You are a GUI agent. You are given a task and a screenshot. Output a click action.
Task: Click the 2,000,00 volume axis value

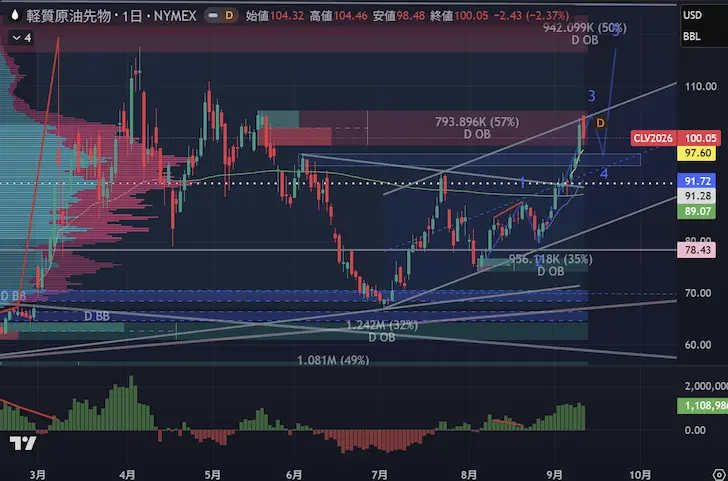706,386
